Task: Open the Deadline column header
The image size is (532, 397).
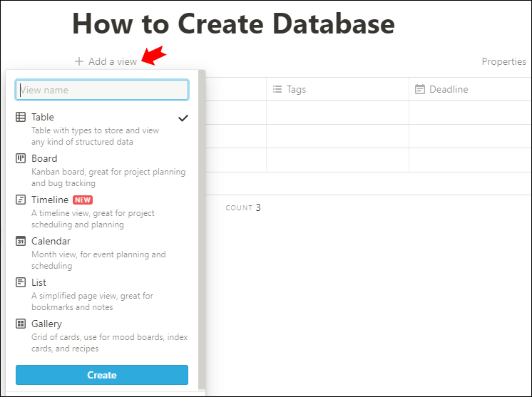Action: click(470, 89)
